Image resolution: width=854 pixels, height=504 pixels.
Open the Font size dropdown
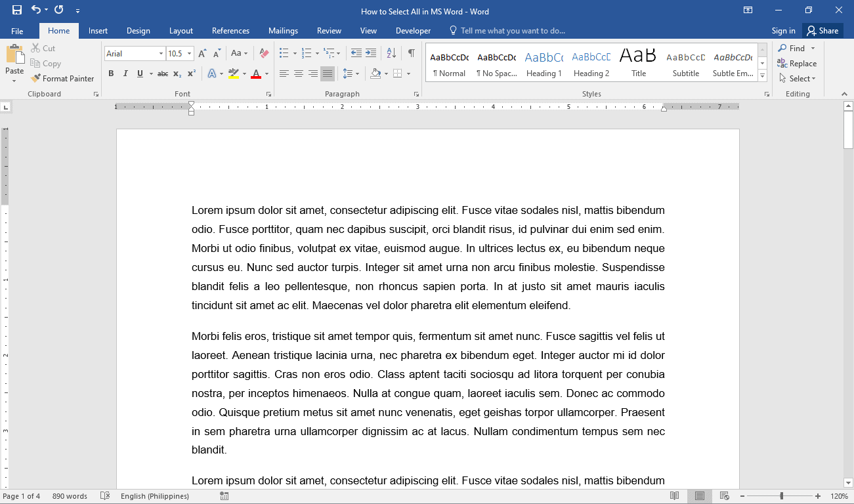[189, 52]
